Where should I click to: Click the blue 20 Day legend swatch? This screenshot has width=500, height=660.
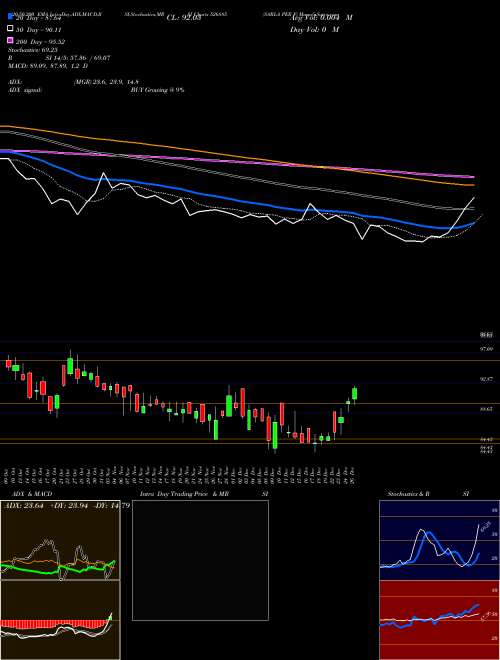point(10,17)
